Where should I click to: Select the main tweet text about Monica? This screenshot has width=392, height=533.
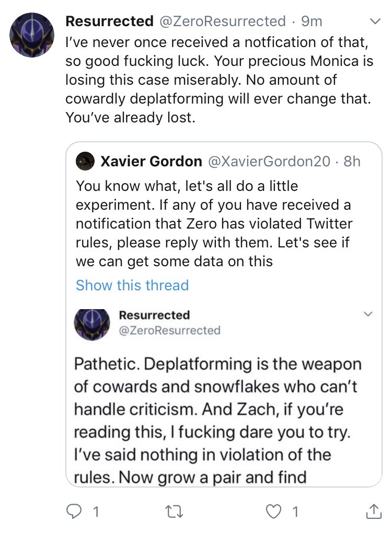[x=220, y=80]
